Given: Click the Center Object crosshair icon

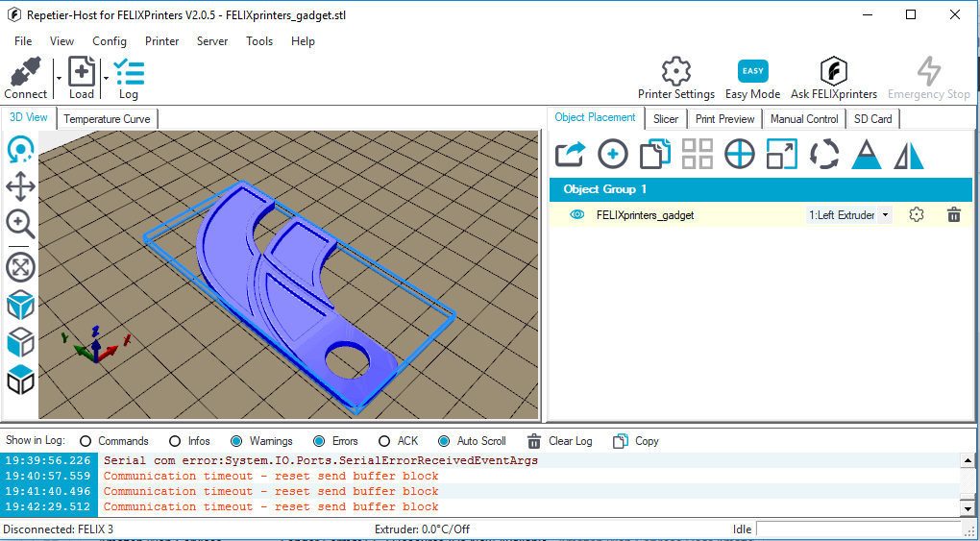Looking at the screenshot, I should (740, 154).
